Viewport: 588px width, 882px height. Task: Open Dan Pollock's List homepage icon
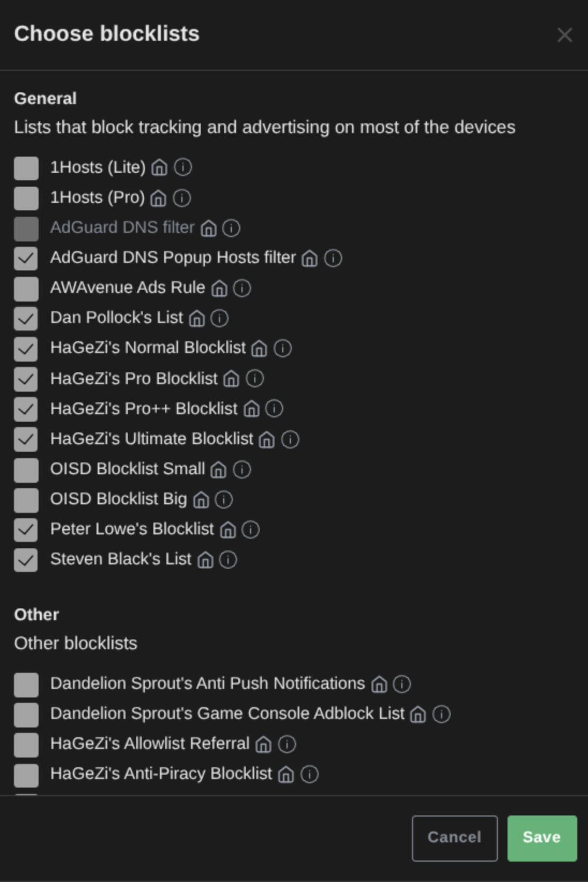point(197,318)
